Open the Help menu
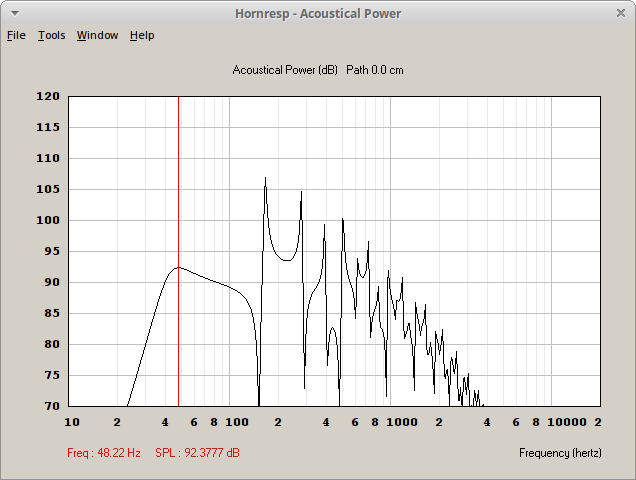 tap(142, 36)
